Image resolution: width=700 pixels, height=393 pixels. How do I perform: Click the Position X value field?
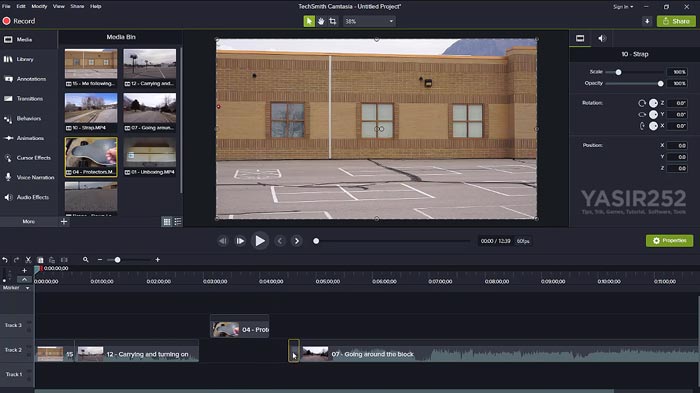tap(677, 146)
